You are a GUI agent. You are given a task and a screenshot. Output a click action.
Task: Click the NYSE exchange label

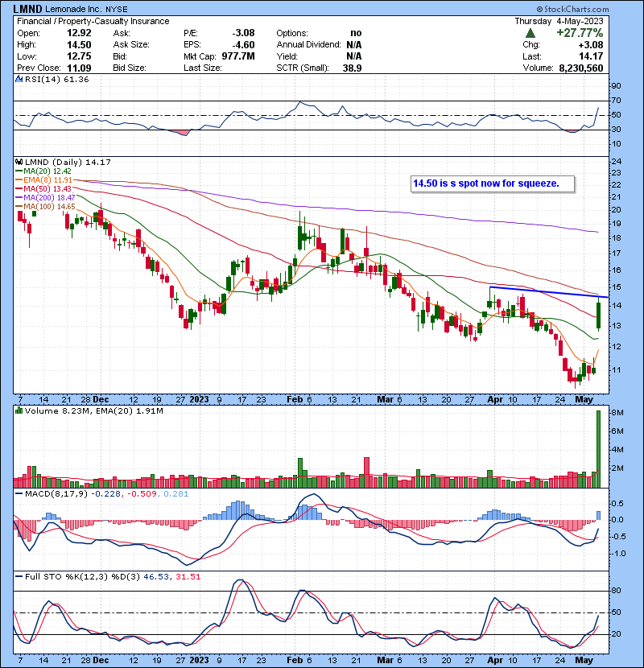[x=117, y=10]
